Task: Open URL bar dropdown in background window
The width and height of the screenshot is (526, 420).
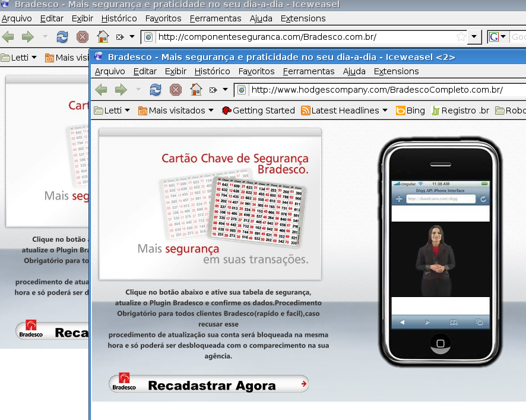Action: pos(474,37)
